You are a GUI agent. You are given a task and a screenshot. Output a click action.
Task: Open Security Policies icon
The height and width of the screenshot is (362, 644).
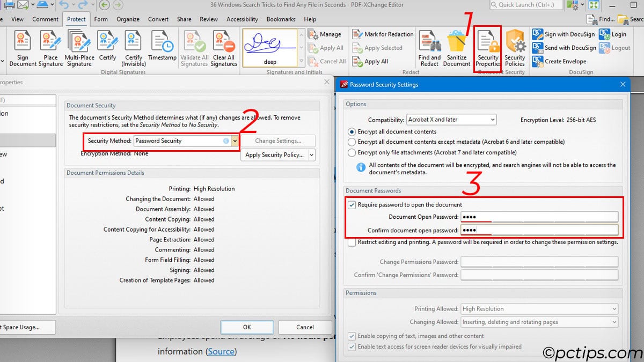515,48
